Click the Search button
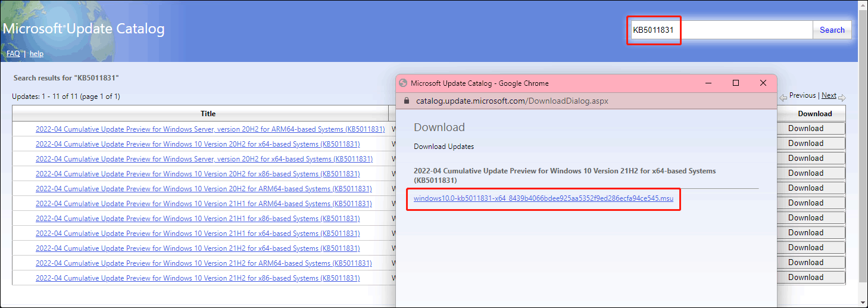 coord(832,30)
